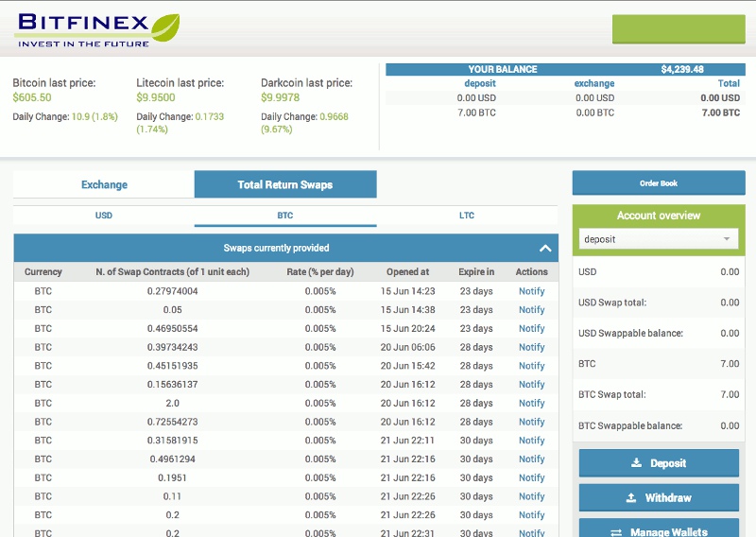Screen dimensions: 756x537
Task: Click Notify for the 0.72554273 BTC swap
Action: 531,422
